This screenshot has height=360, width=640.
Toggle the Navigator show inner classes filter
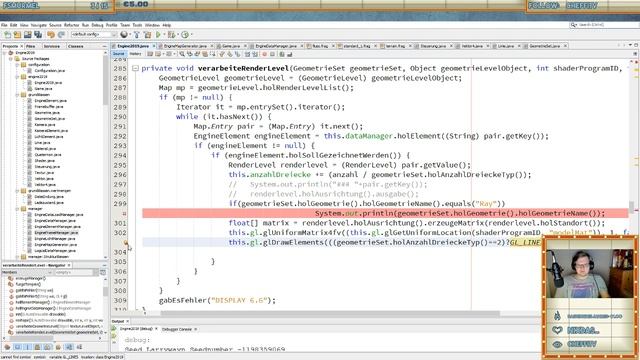click(x=48, y=347)
